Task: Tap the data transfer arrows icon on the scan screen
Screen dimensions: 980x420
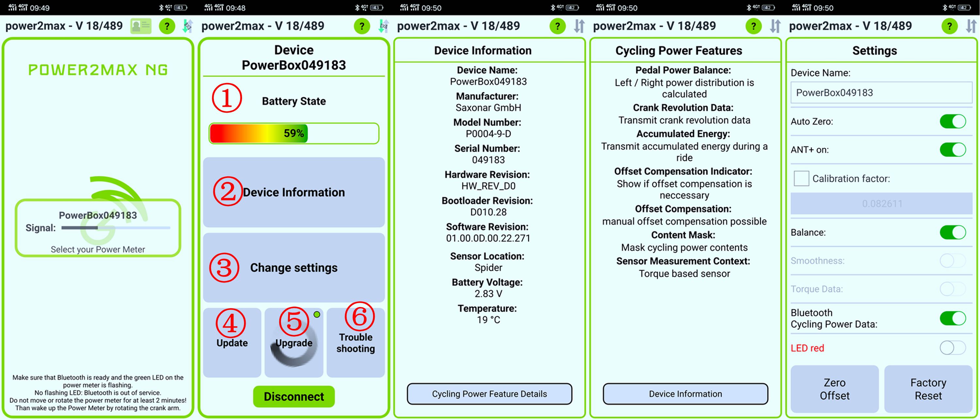Action: [188, 26]
